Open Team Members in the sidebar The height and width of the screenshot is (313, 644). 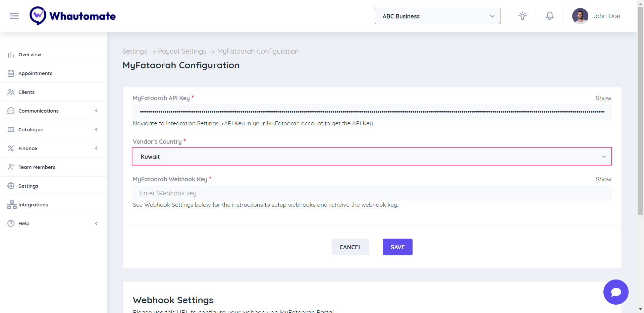pos(37,167)
